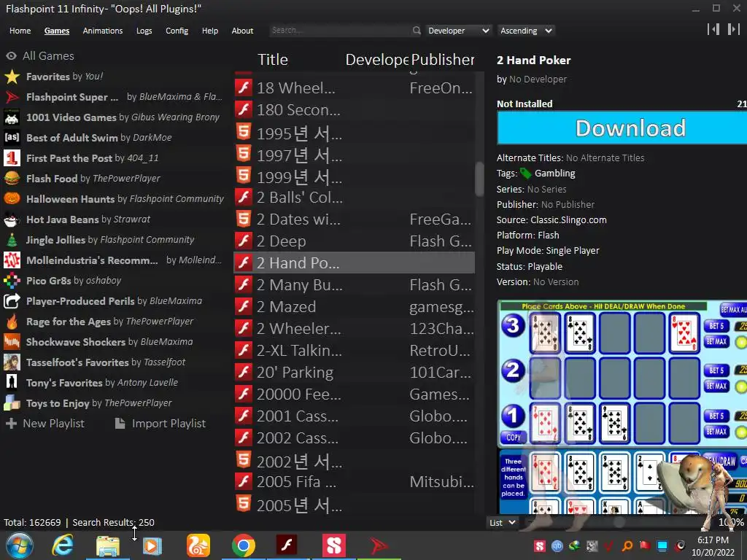Select the 2 Mazed game row
Image resolution: width=747 pixels, height=560 pixels.
point(354,307)
